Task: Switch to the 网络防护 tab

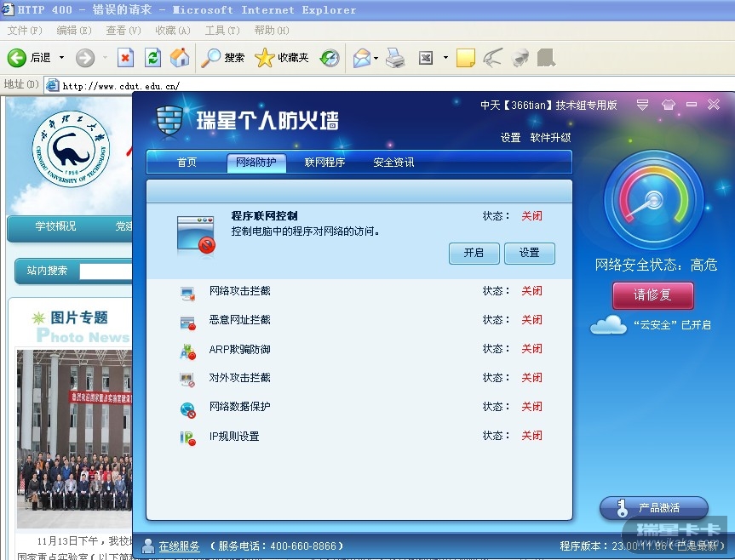Action: [x=256, y=163]
